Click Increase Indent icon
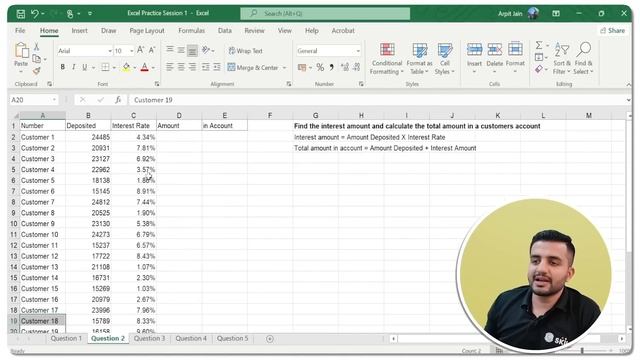 tap(217, 67)
